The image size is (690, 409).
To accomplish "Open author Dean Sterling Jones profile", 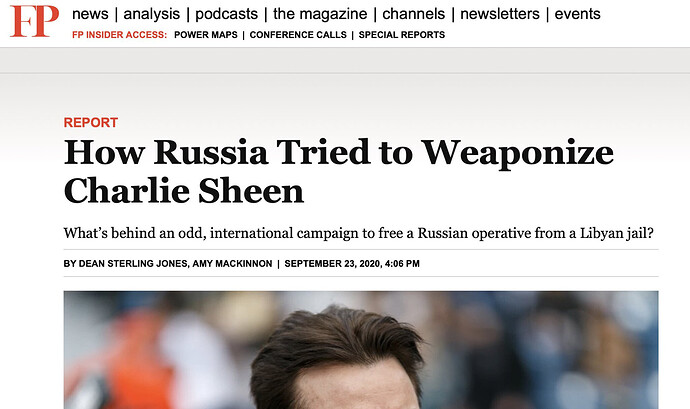I will pos(132,264).
